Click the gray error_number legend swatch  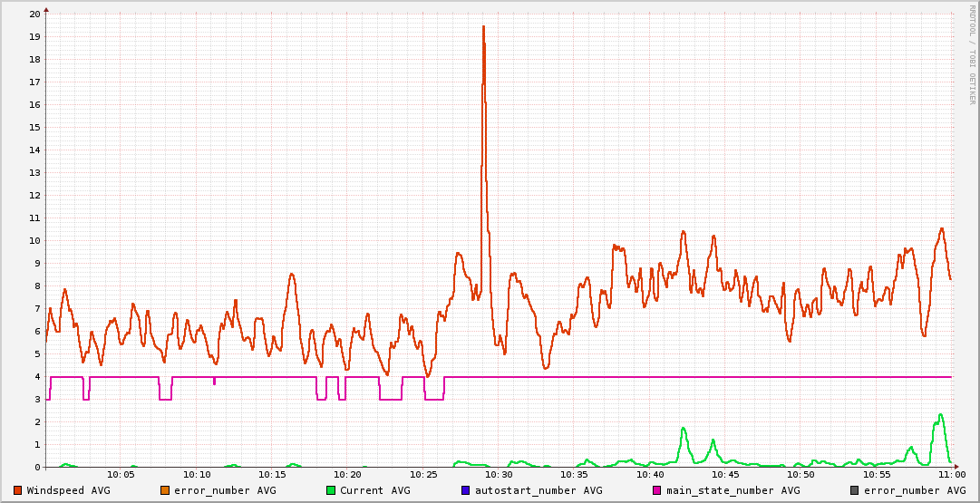(854, 490)
